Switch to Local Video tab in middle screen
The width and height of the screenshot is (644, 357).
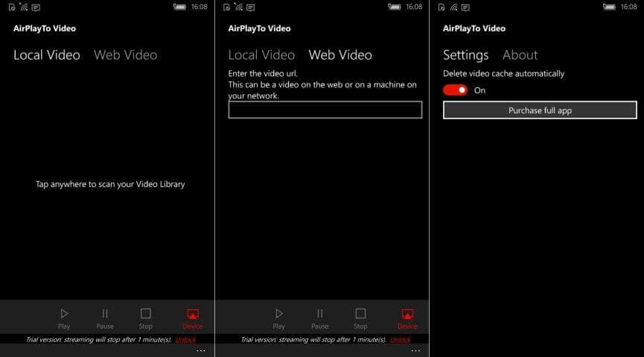point(261,55)
